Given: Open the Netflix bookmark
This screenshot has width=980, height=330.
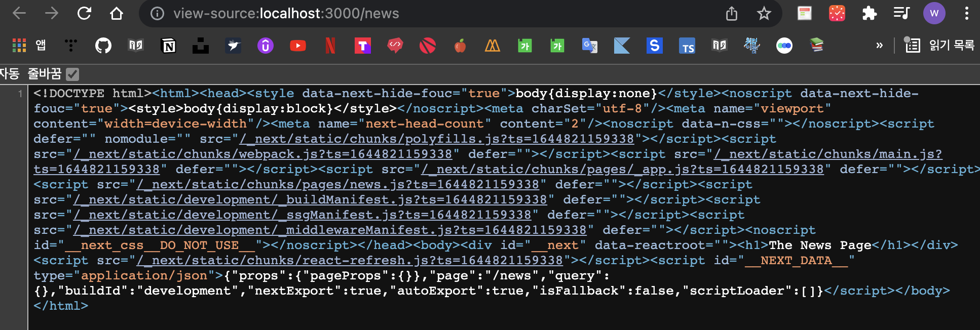Looking at the screenshot, I should (x=330, y=46).
